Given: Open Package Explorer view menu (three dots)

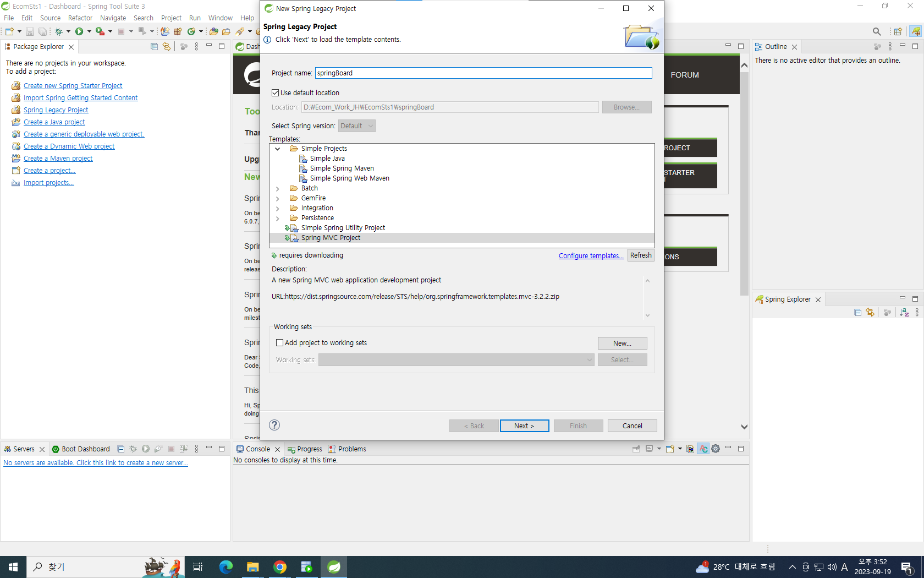Looking at the screenshot, I should click(196, 47).
